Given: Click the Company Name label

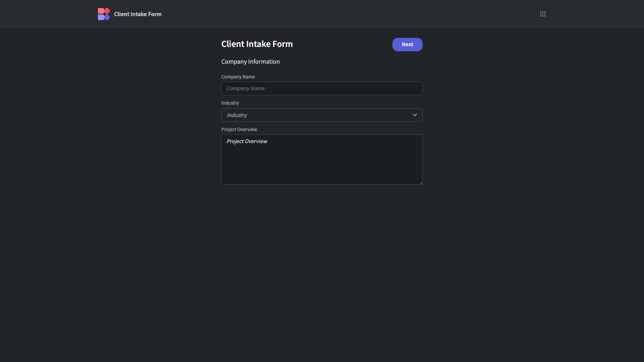Looking at the screenshot, I should coord(238,77).
